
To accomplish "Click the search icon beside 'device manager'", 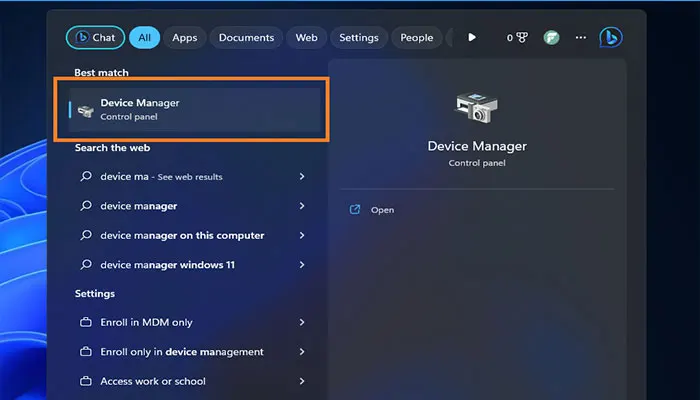I will click(x=86, y=206).
